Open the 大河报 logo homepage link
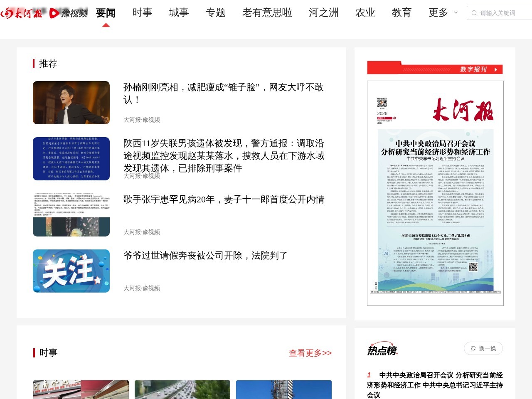Viewport: 532px width, 399px height. 22,13
